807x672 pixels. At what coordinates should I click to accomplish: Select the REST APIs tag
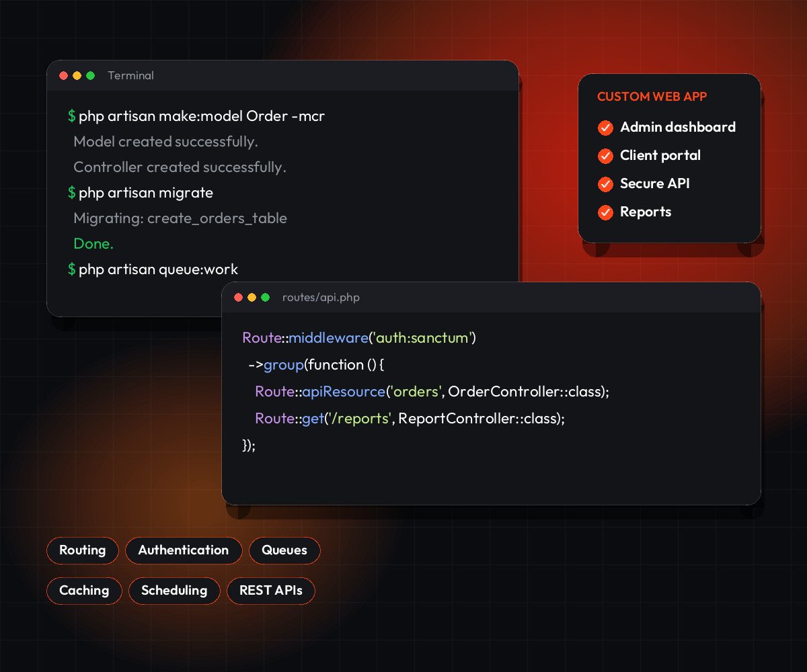[271, 591]
